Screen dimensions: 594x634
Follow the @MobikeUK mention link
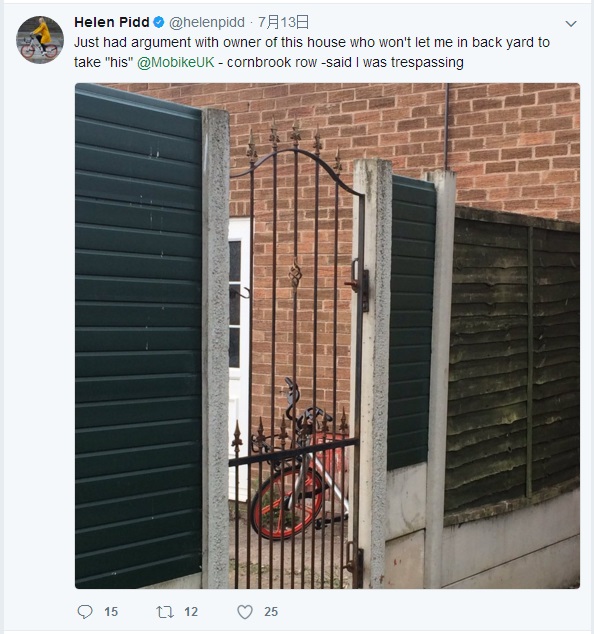[175, 62]
